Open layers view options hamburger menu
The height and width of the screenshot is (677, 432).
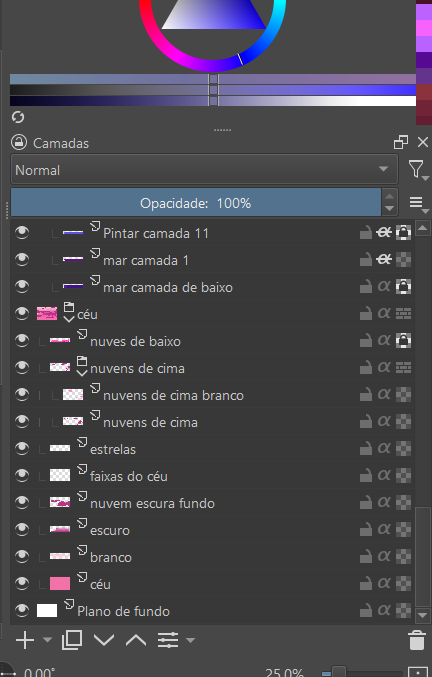[x=417, y=202]
